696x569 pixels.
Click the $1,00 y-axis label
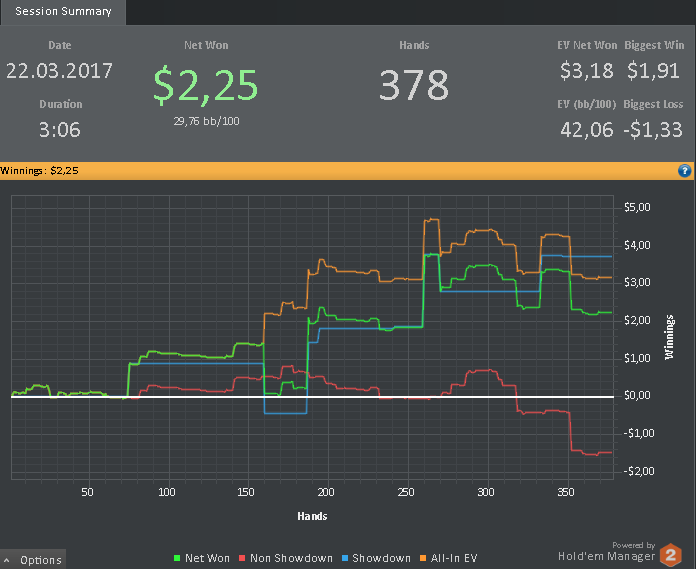click(x=637, y=358)
